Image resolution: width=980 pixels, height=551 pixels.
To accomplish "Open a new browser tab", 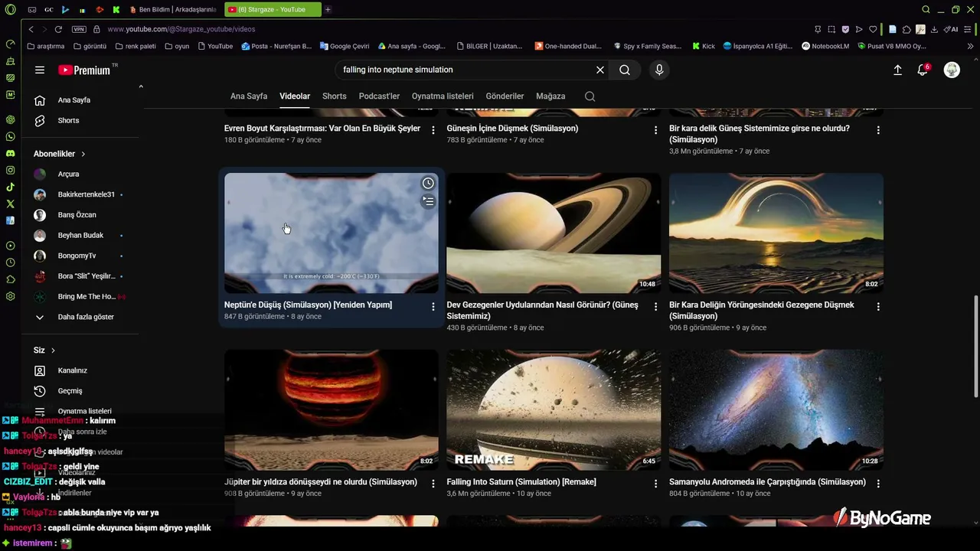I will pos(328,9).
